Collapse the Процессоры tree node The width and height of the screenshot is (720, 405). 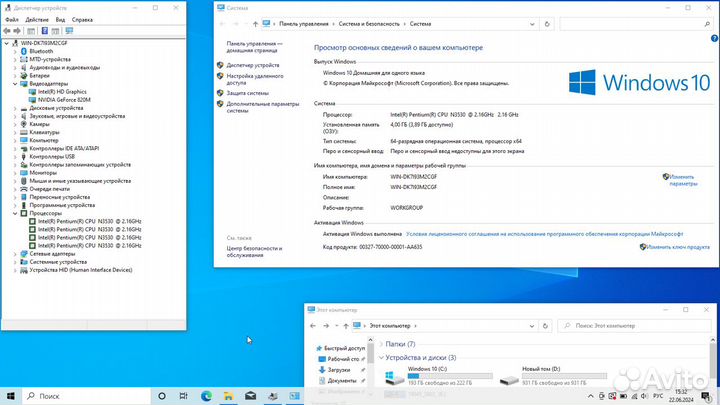click(x=15, y=214)
